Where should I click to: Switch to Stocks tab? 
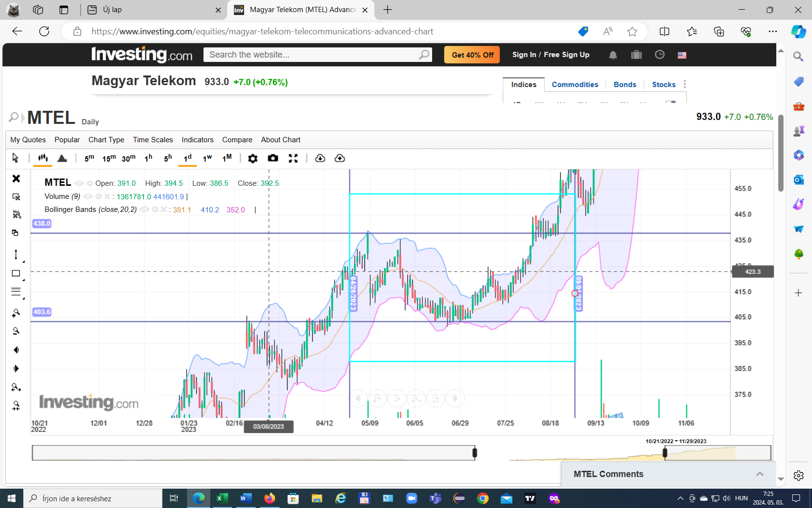tap(664, 85)
